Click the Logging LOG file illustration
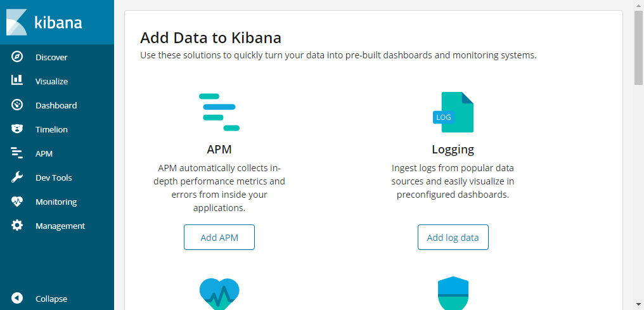This screenshot has width=644, height=310. (x=453, y=112)
